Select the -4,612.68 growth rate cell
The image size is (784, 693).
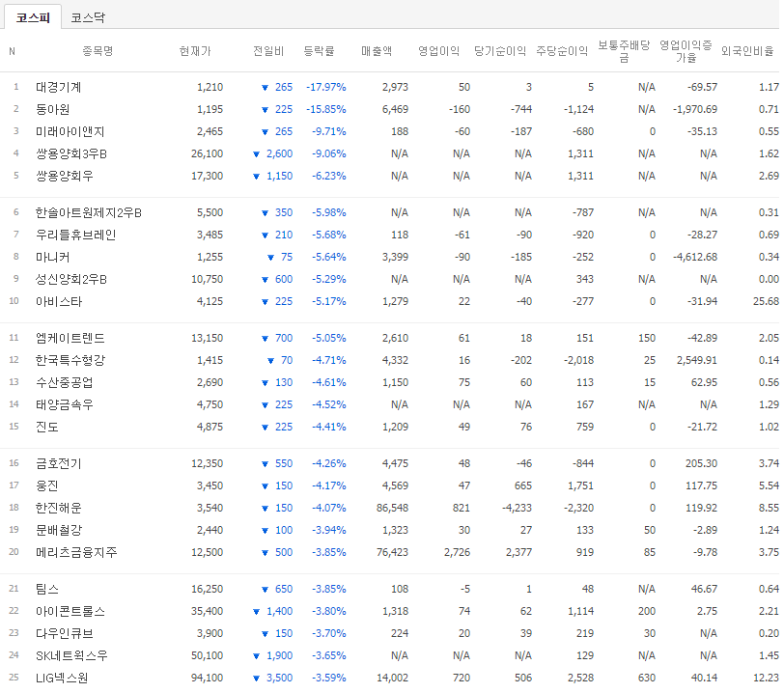point(695,257)
